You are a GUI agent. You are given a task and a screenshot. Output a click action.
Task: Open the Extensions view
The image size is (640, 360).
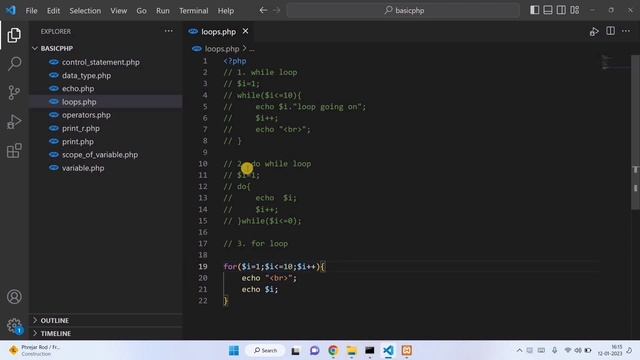14,151
